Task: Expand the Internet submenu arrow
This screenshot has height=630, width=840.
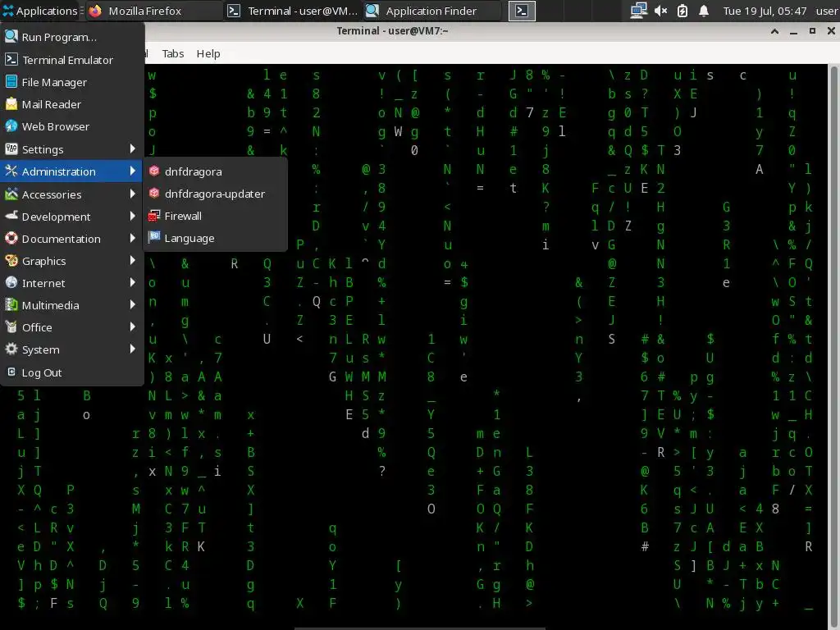Action: 132,282
